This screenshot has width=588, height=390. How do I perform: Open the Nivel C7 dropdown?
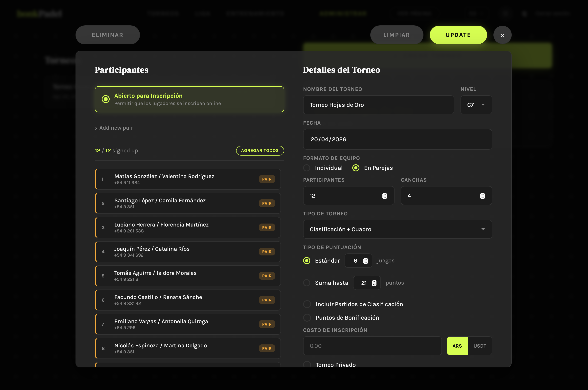click(476, 105)
